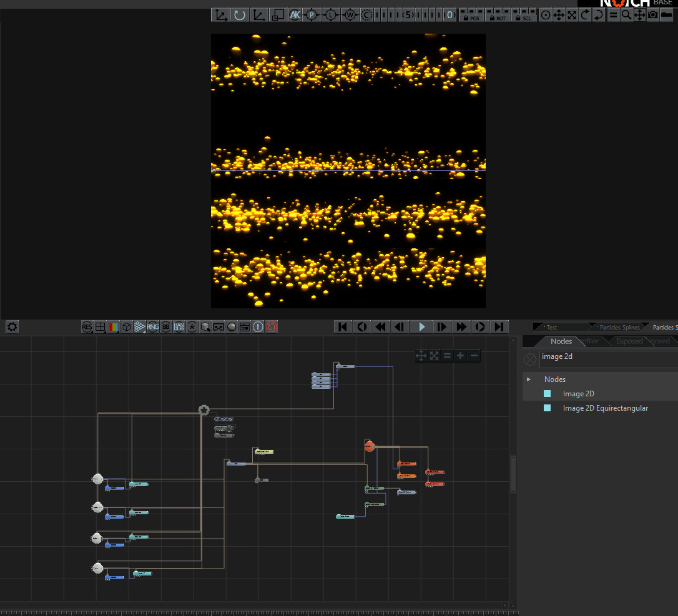Click nodegraph minus zoom-out icon

[x=474, y=356]
